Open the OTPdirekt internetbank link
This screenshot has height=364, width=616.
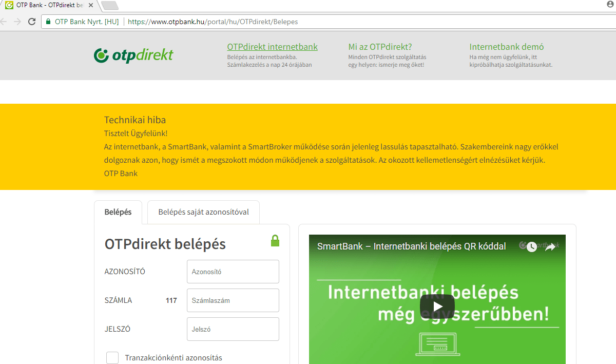click(x=272, y=47)
